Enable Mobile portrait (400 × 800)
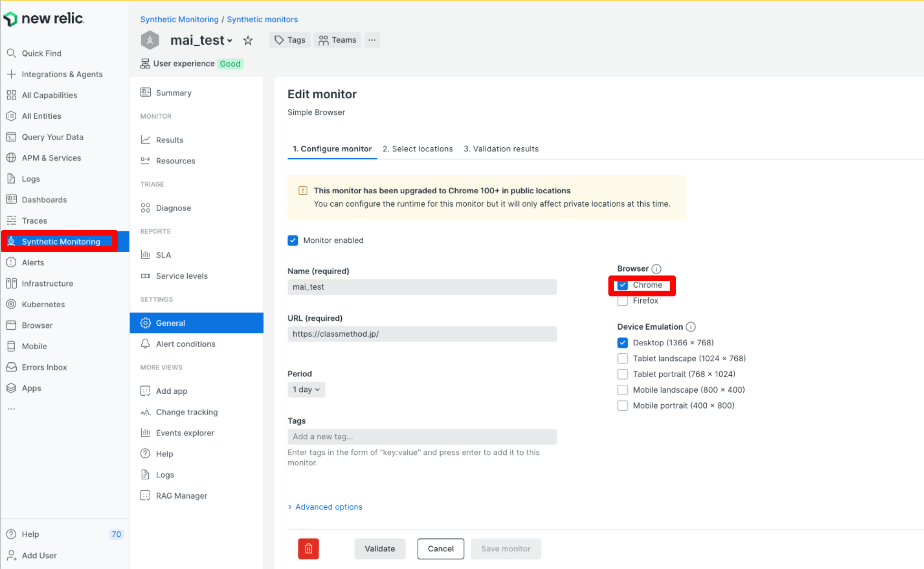 click(623, 405)
